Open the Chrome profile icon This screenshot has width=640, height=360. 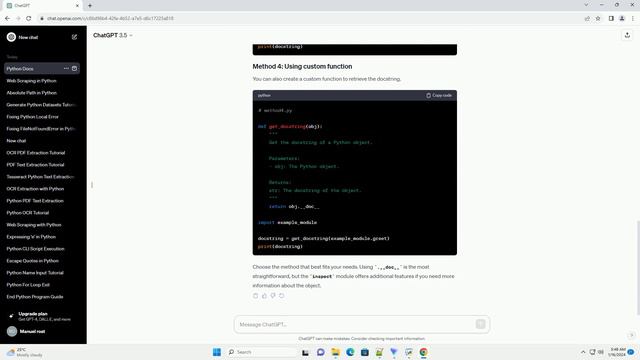pos(622,18)
